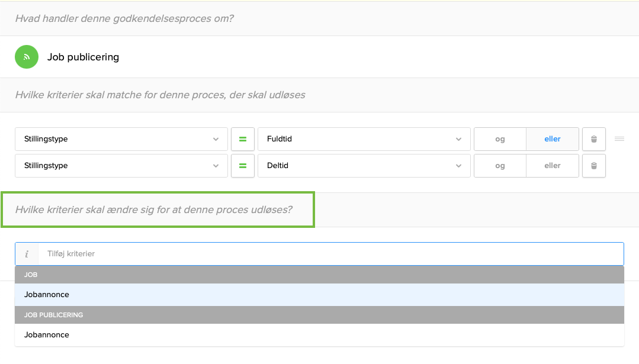Click the green Job publicering feed icon
This screenshot has width=639, height=364.
tap(27, 57)
